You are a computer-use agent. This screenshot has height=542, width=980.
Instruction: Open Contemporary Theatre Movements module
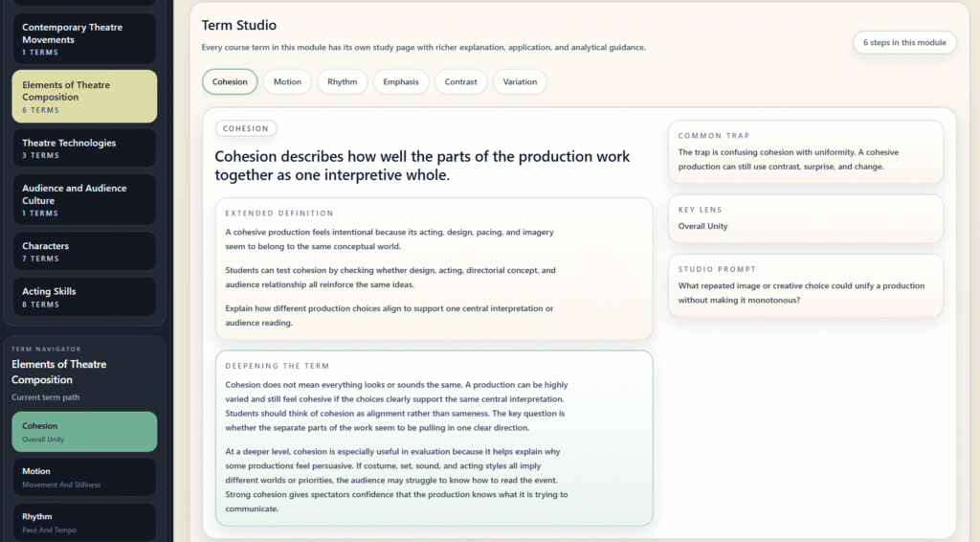(84, 39)
